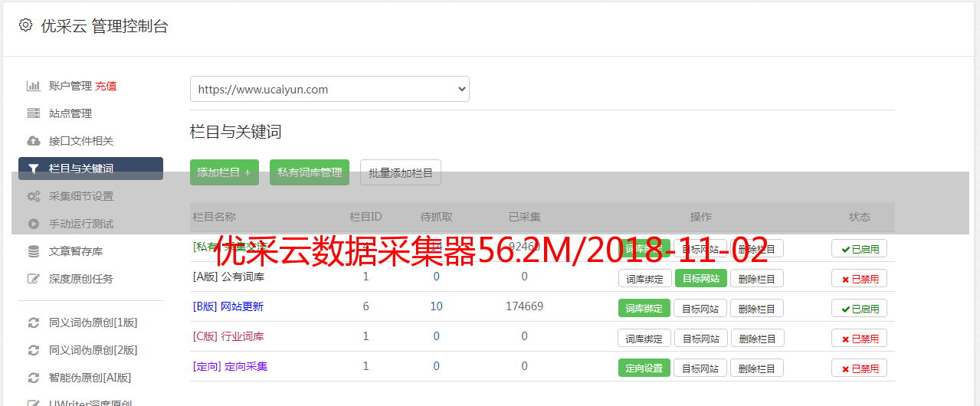
Task: Click the refresh icon for 智能伪原创[AI版]
Action: 33,378
